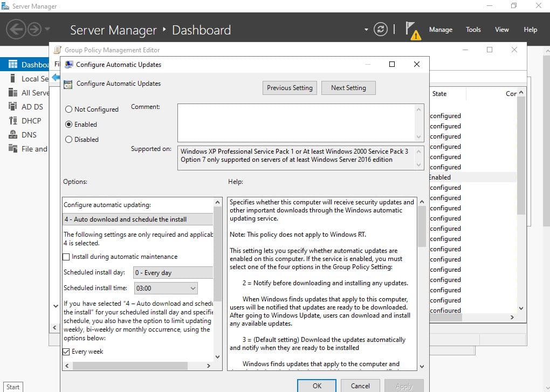Open the AD DS sidebar icon
Viewport: 550px width, 392px height.
point(13,107)
